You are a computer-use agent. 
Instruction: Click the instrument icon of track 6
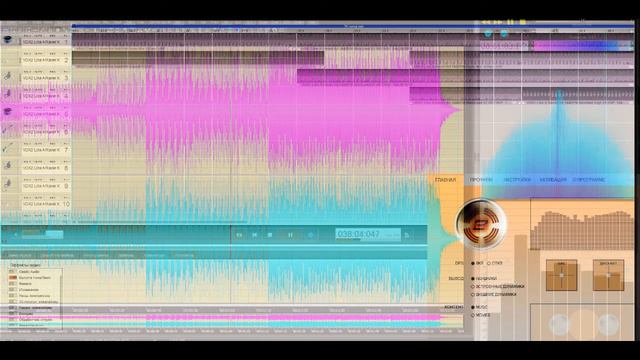[8, 130]
